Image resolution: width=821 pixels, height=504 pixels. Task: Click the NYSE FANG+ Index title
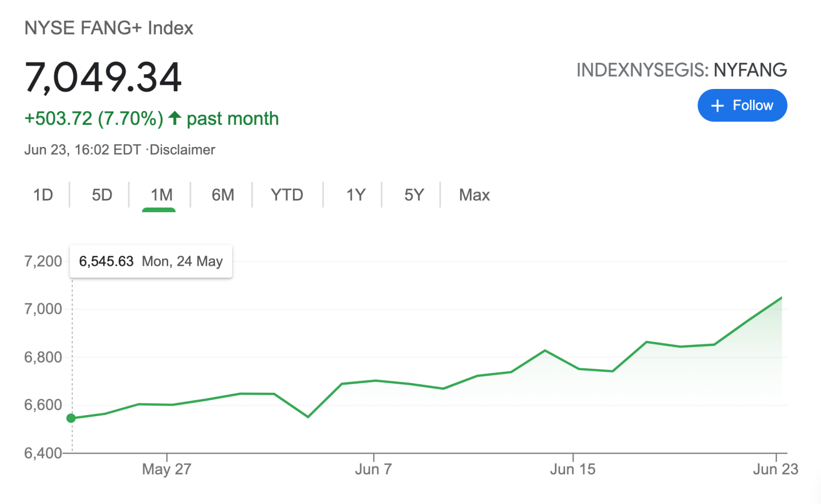109,28
